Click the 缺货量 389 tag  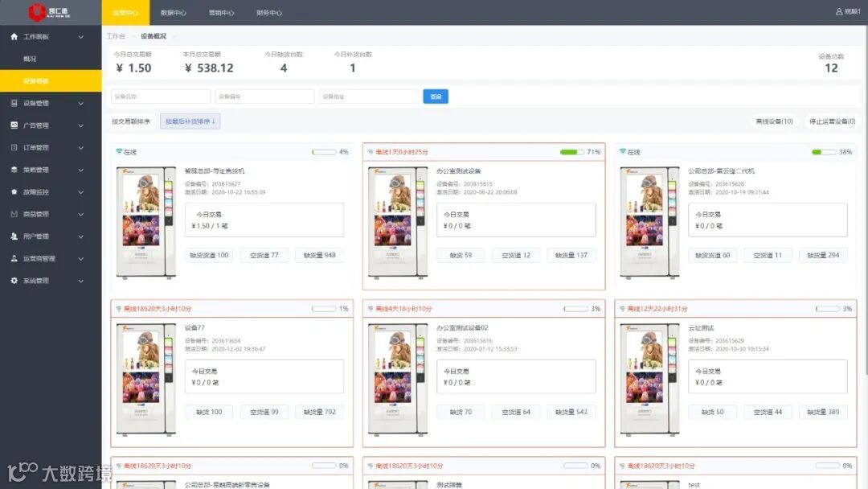tap(823, 412)
